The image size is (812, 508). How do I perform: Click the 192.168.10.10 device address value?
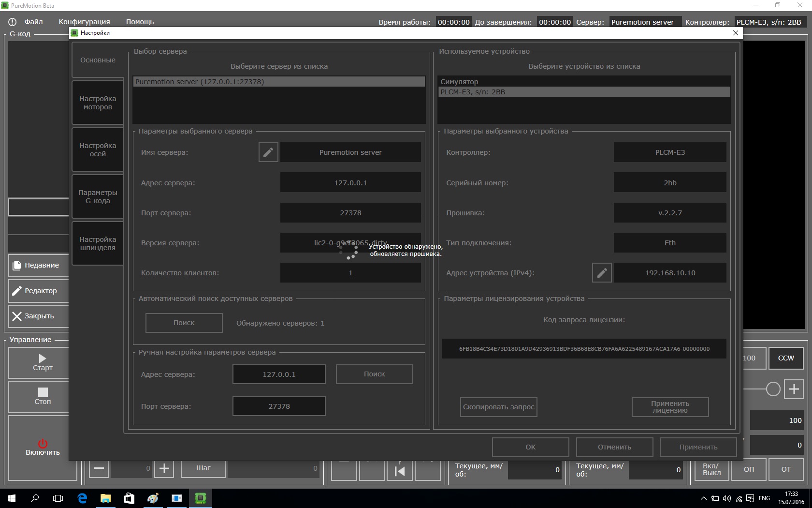tap(670, 273)
